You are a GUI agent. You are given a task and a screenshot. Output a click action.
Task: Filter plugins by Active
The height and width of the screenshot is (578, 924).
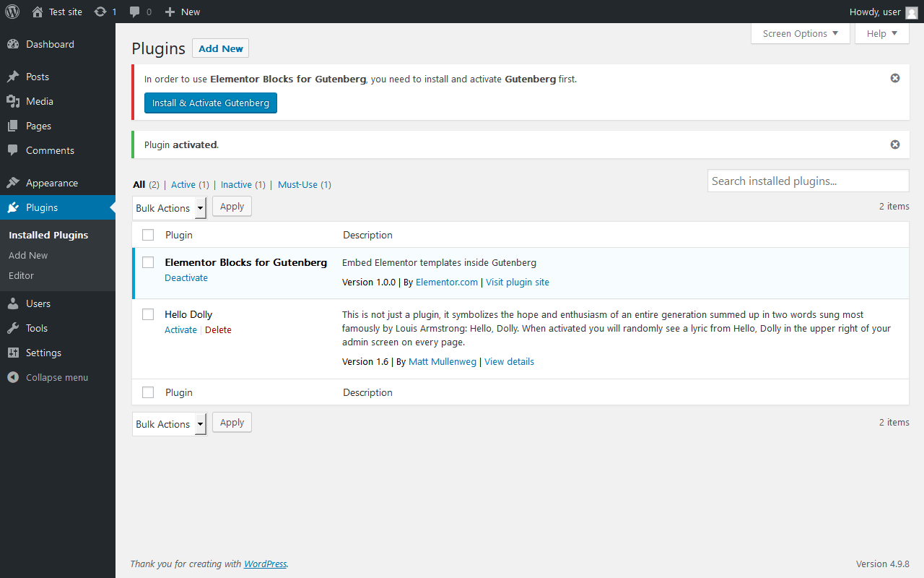click(190, 185)
